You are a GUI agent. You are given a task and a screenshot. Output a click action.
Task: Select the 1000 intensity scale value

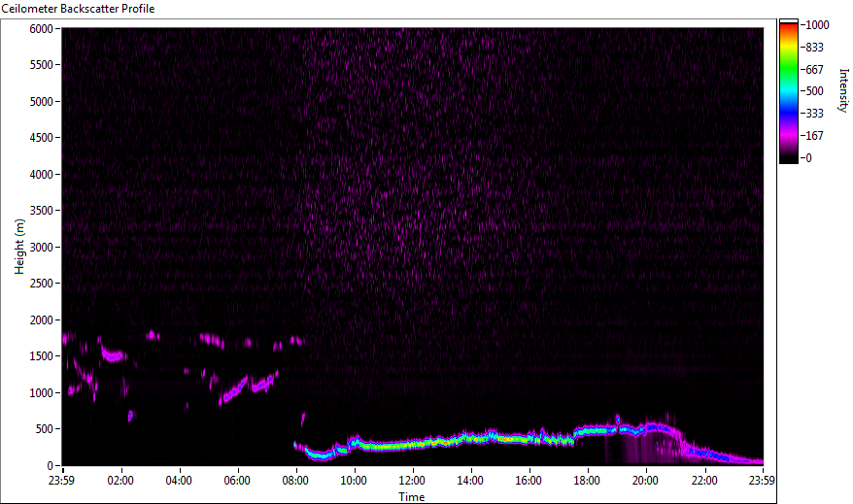pyautogui.click(x=817, y=25)
